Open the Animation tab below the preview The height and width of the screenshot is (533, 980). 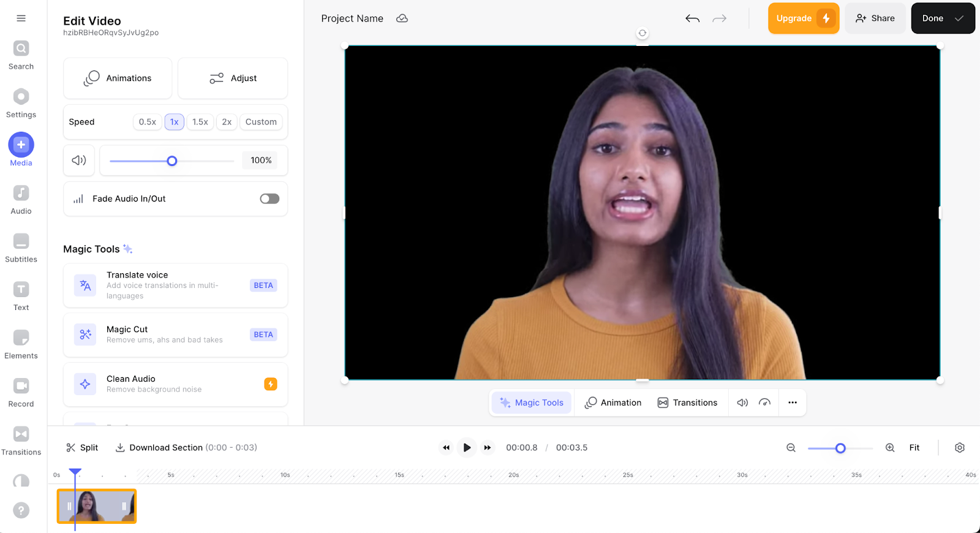pyautogui.click(x=613, y=403)
